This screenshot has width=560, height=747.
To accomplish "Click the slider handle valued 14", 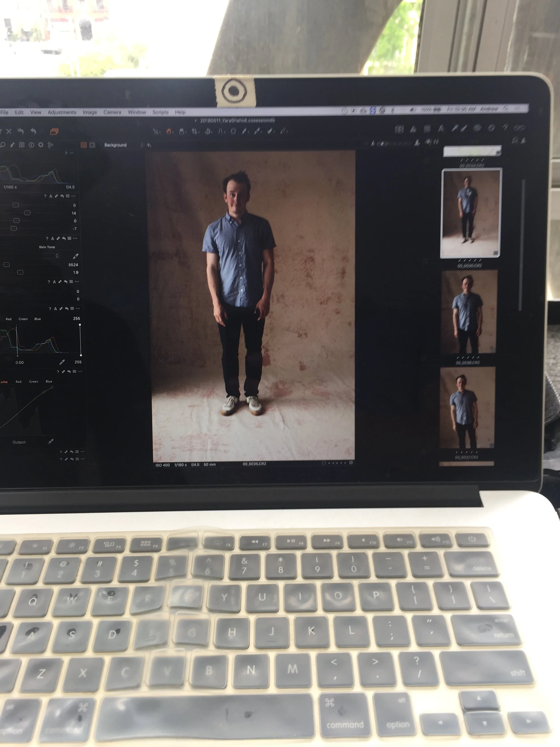I will (27, 213).
